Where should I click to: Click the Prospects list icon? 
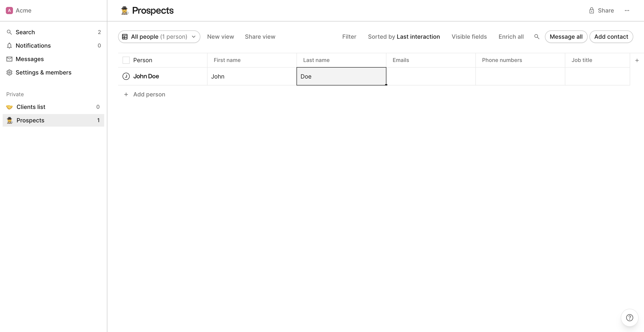tap(9, 120)
